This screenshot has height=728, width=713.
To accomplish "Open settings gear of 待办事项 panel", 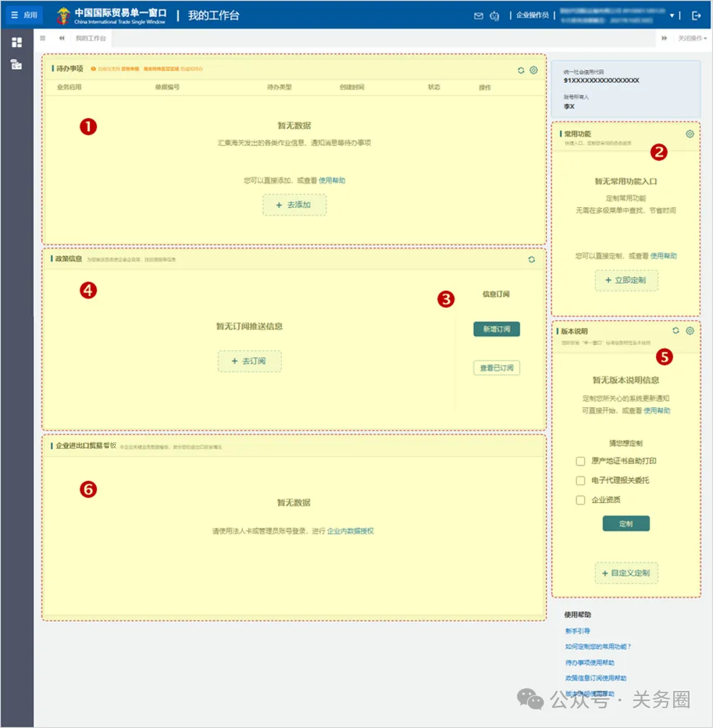I will click(x=534, y=70).
